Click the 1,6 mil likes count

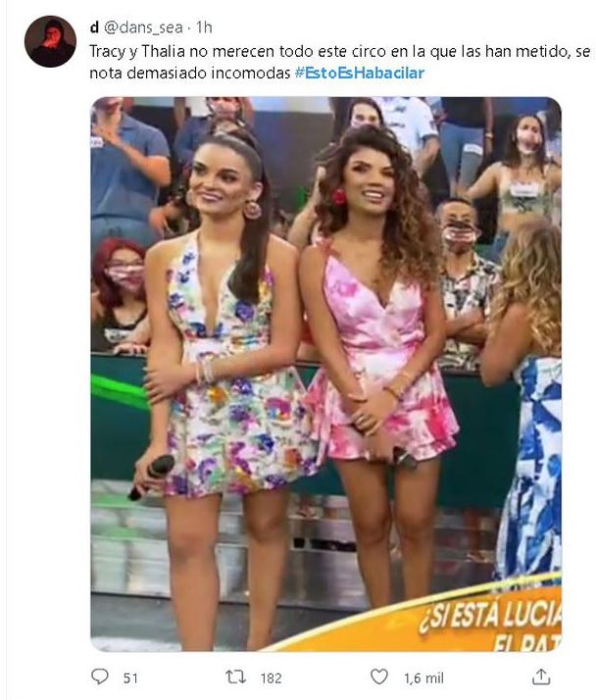[423, 678]
